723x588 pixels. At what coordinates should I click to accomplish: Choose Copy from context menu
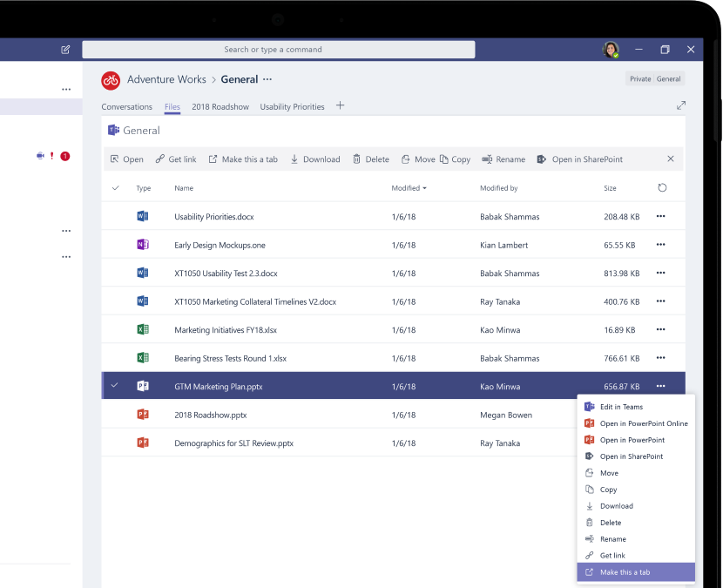pyautogui.click(x=636, y=490)
